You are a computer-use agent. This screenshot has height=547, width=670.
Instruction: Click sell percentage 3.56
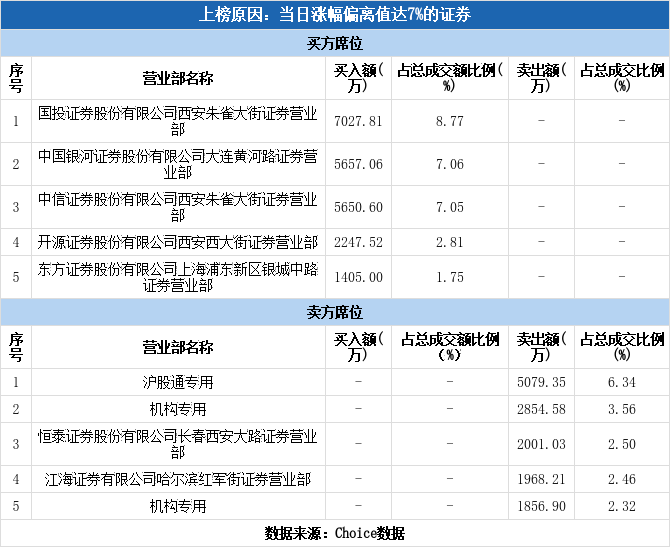point(622,409)
